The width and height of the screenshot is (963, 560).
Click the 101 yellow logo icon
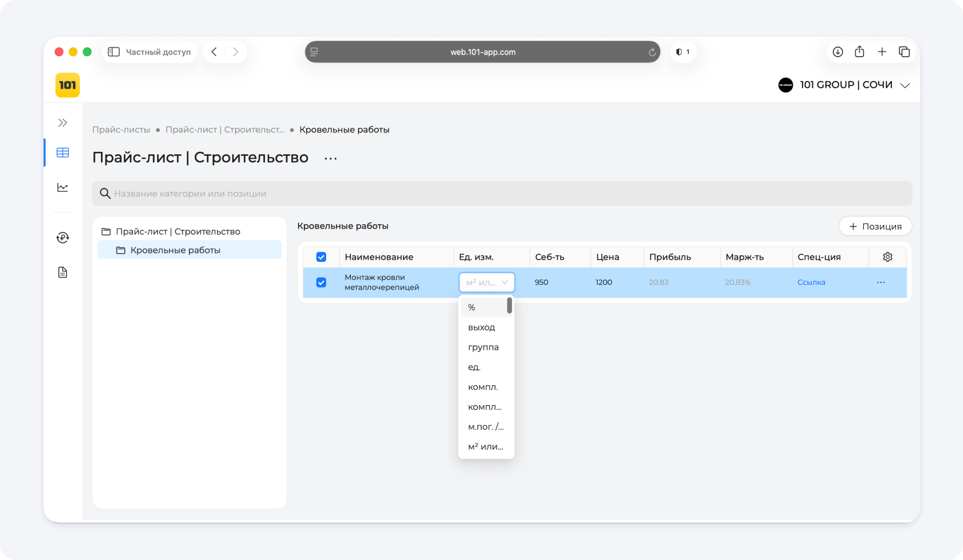pyautogui.click(x=68, y=85)
